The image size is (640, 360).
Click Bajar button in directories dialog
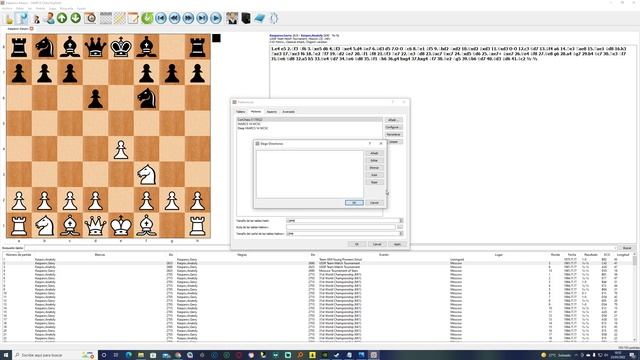[374, 182]
